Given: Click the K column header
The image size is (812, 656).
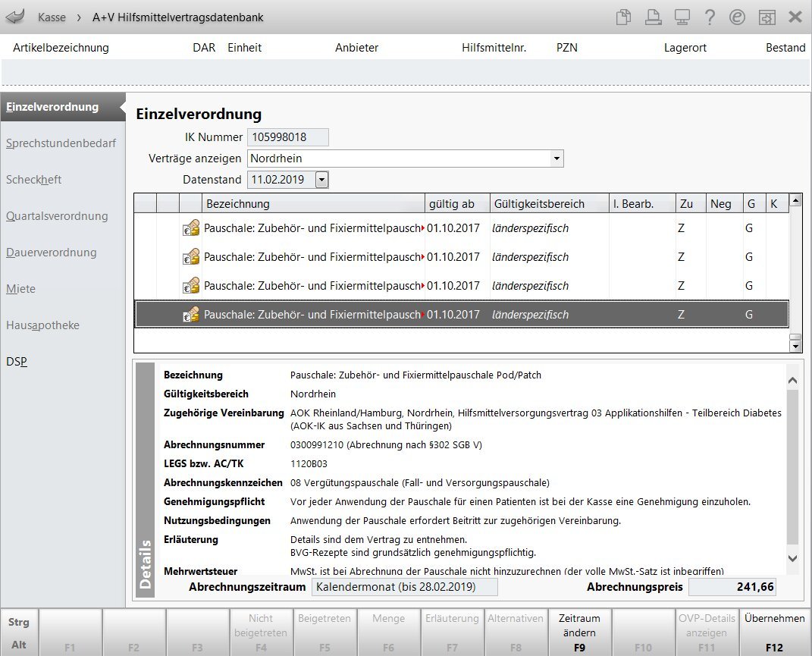Looking at the screenshot, I should (777, 204).
